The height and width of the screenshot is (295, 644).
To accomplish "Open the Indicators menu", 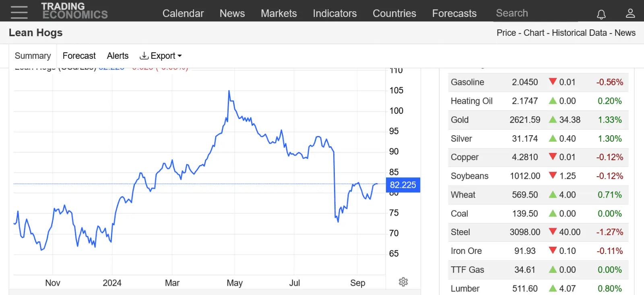I will tap(334, 13).
